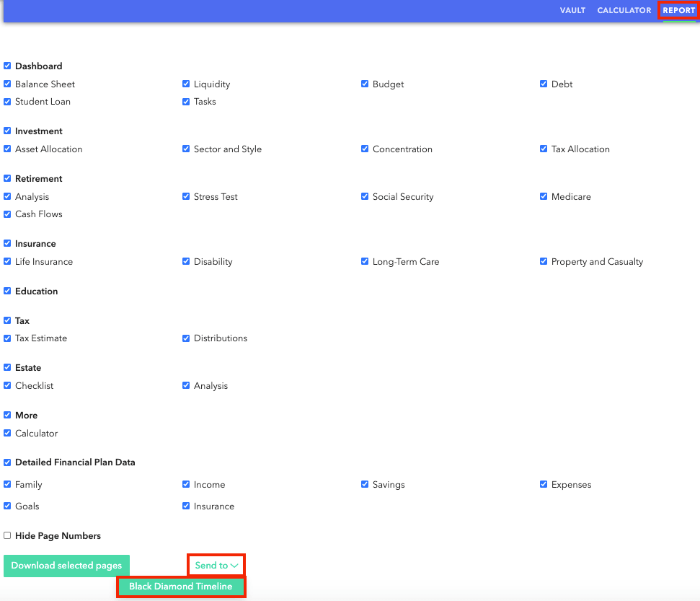Open the Calculator tab

(x=624, y=10)
